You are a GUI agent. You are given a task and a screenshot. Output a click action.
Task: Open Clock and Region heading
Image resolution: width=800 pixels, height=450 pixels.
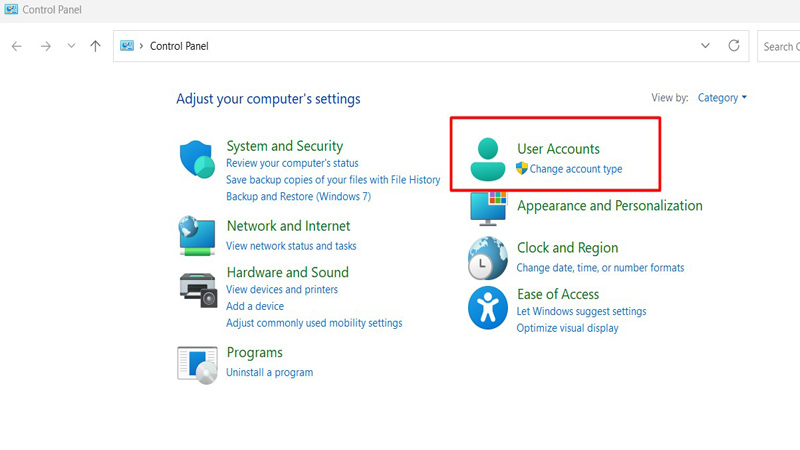tap(567, 248)
